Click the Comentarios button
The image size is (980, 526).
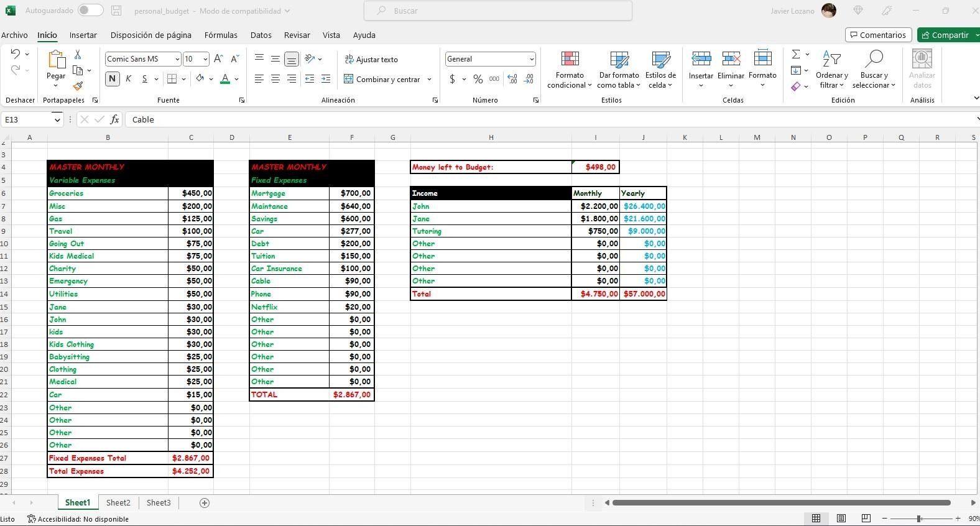point(878,35)
